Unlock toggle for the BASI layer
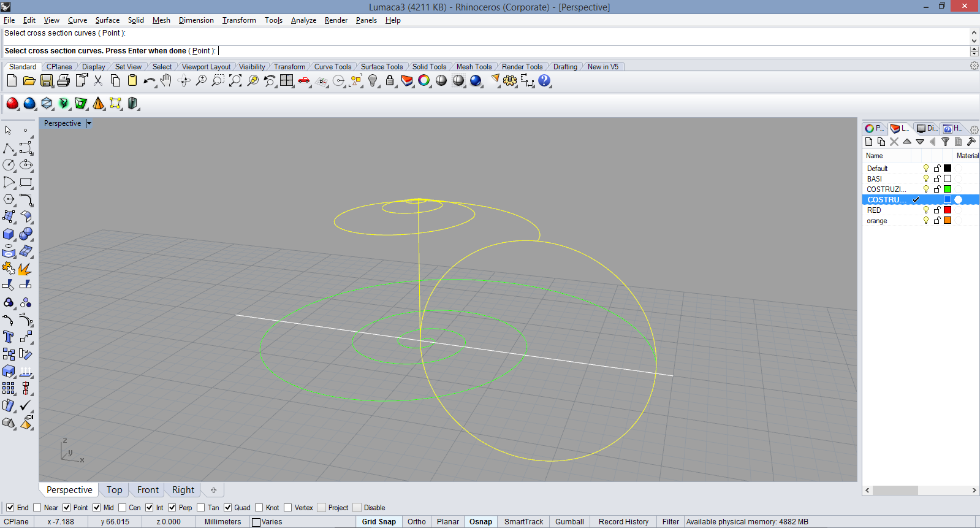This screenshot has width=980, height=528. click(x=937, y=178)
